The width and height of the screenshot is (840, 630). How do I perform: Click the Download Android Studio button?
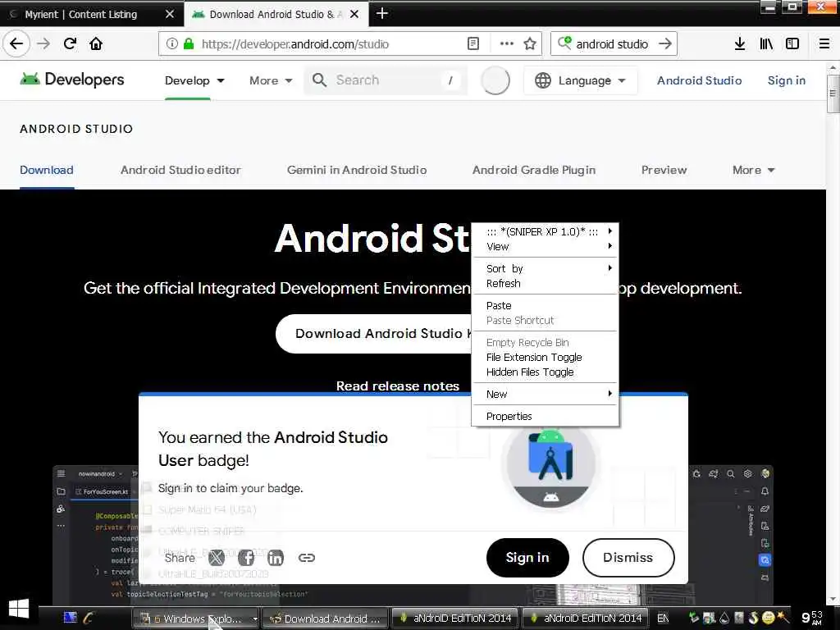point(374,334)
